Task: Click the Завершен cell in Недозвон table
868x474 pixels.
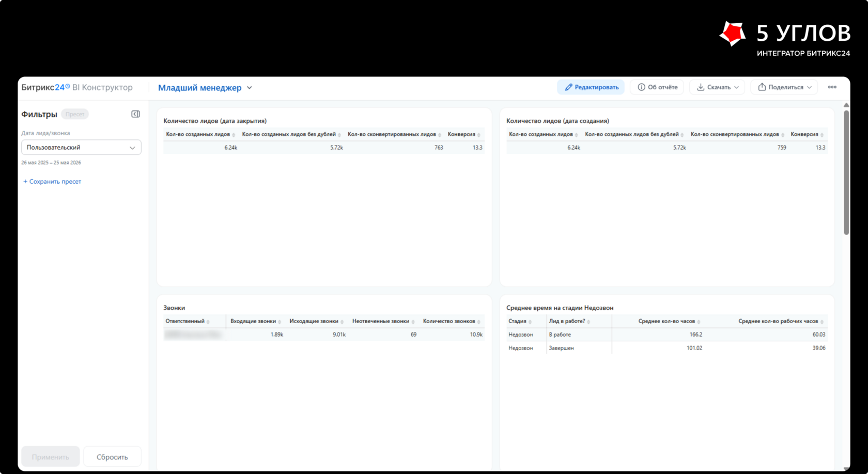Action: coord(562,348)
